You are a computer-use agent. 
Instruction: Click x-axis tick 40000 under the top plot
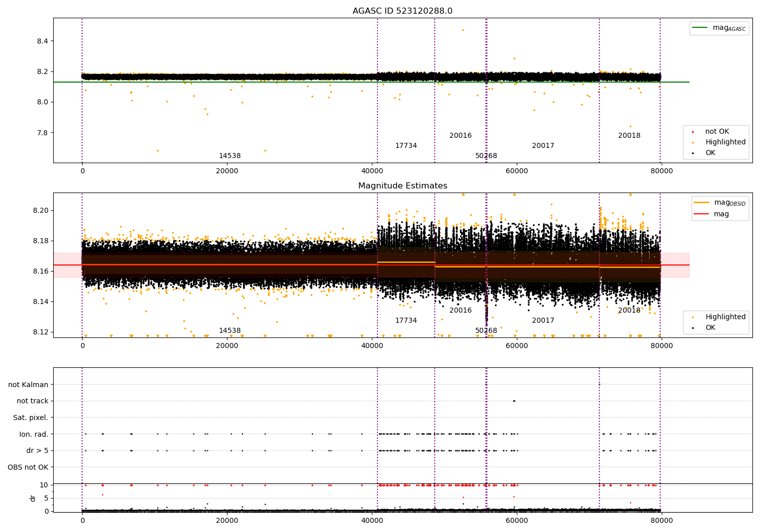coord(372,171)
